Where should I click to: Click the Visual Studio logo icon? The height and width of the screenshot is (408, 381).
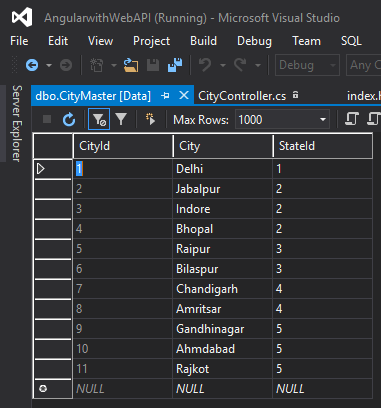click(x=22, y=17)
